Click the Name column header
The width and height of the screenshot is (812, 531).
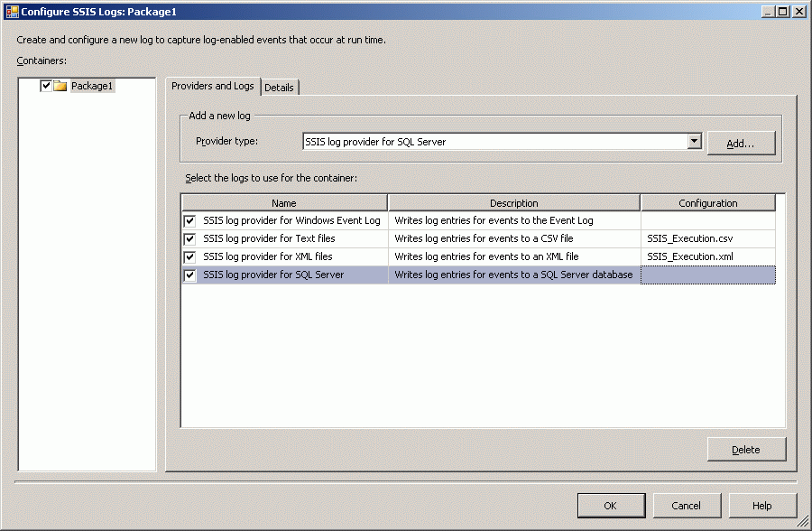tap(284, 203)
